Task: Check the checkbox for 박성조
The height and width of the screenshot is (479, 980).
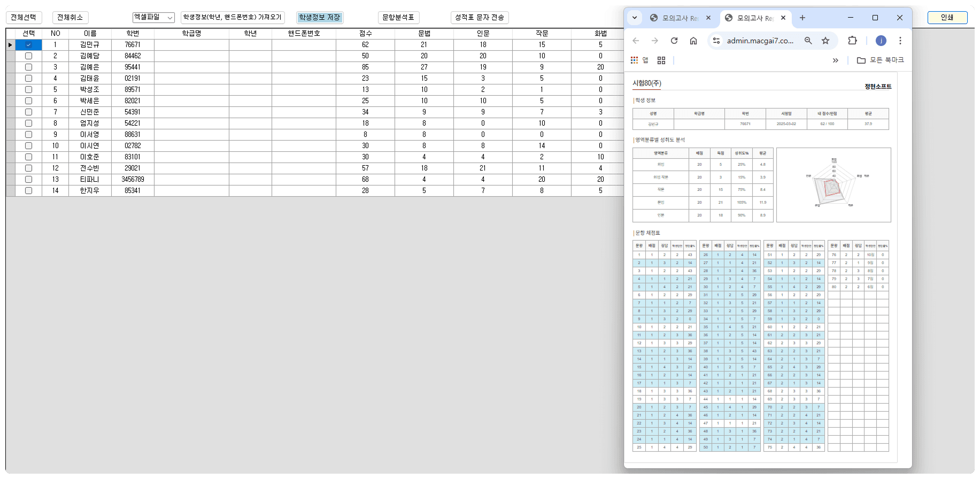Action: coord(28,90)
